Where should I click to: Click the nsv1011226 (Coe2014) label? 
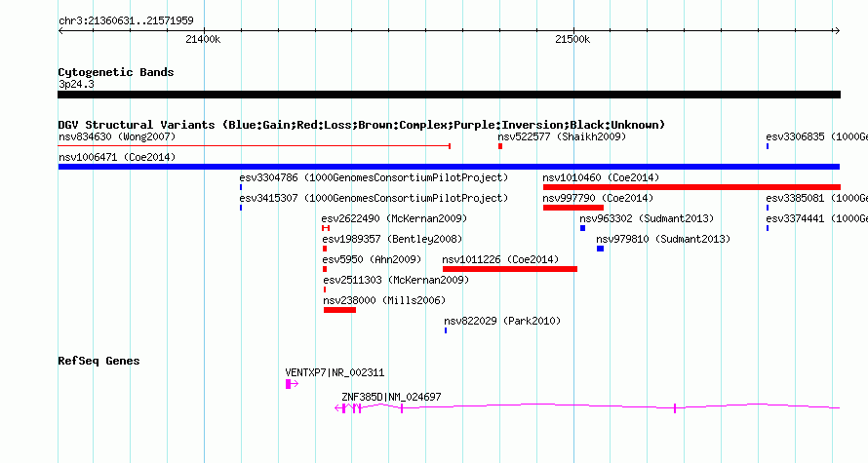[500, 259]
